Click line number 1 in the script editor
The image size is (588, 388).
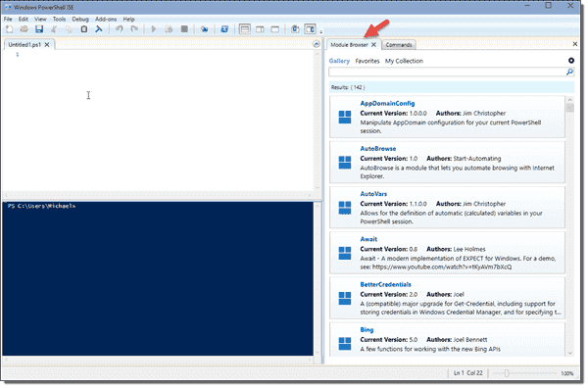[x=18, y=55]
